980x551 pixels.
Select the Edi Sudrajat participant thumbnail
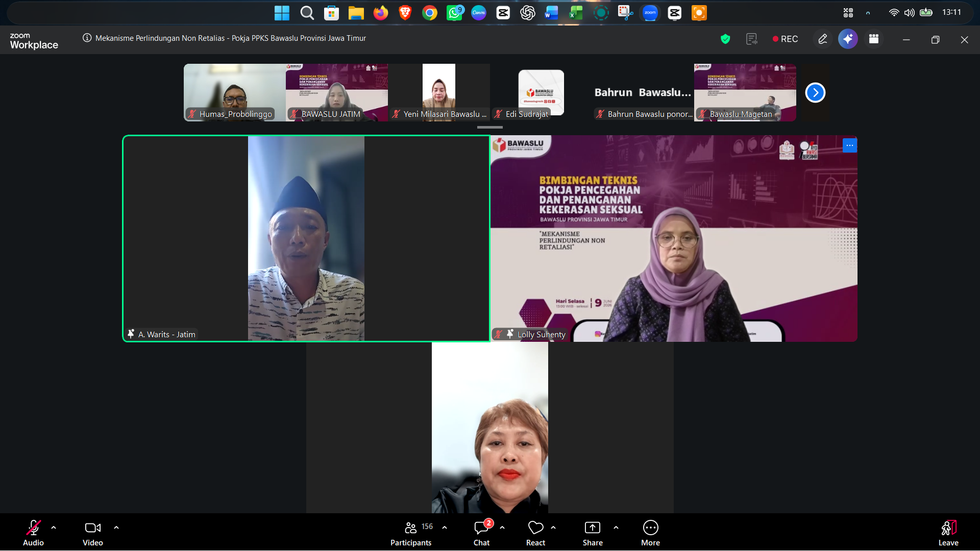point(541,92)
